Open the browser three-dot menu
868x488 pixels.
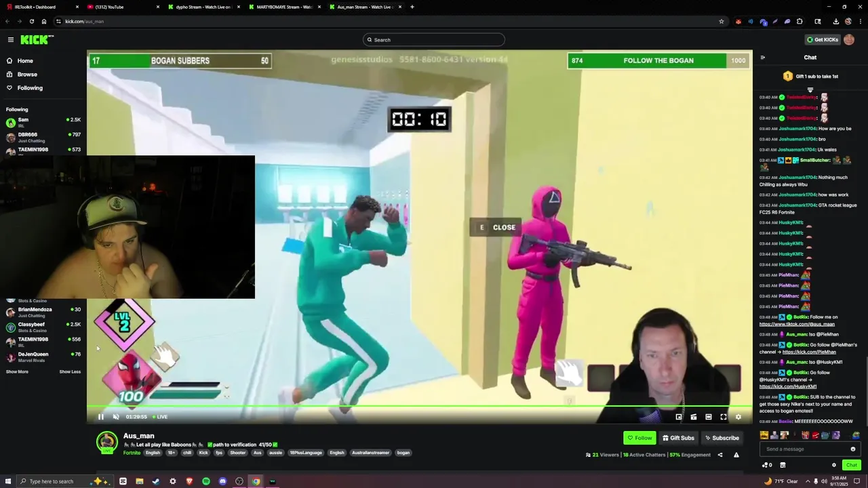[x=860, y=21]
